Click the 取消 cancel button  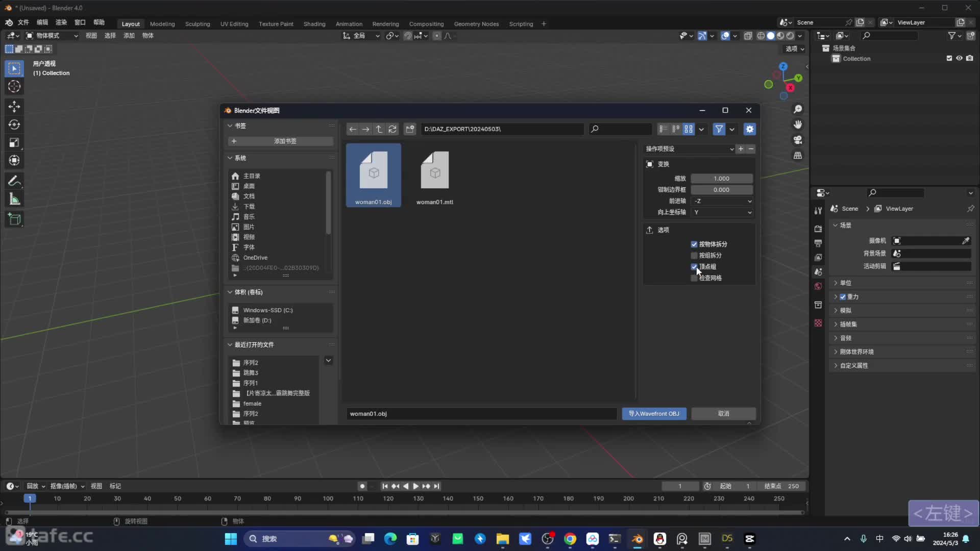tap(723, 414)
